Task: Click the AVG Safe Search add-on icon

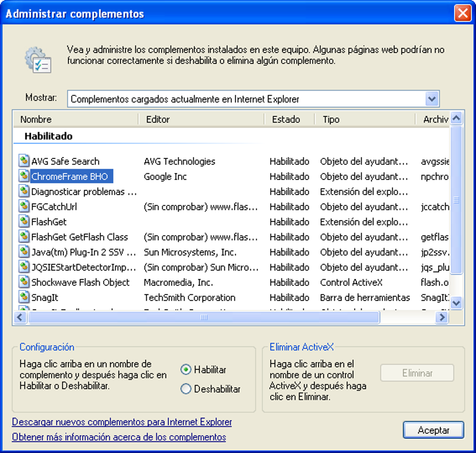Action: (24, 161)
